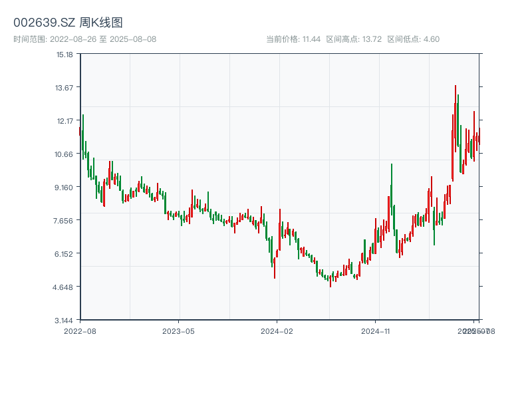Viewport: 532px width, 399px height.
Task: Click the y-axis value 12.17
Action: click(x=65, y=121)
